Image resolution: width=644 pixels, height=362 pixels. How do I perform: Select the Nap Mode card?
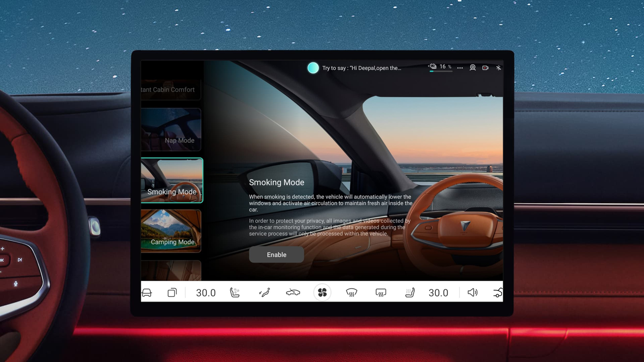tap(171, 129)
